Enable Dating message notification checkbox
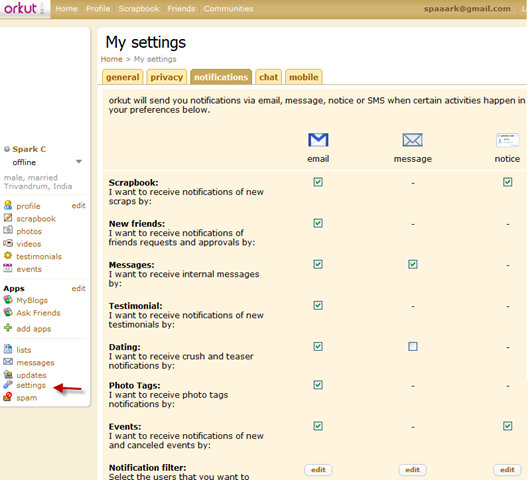This screenshot has width=528, height=480. pos(413,347)
